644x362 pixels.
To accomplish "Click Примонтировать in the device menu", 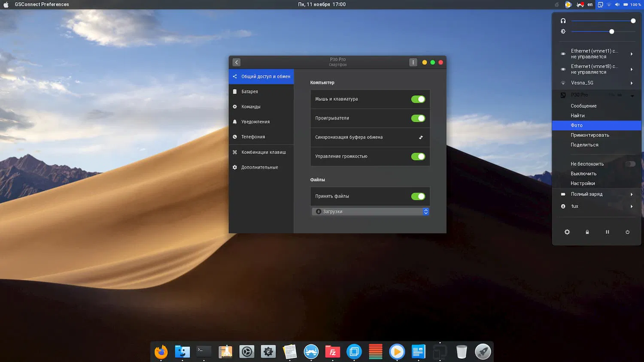I will pos(589,135).
